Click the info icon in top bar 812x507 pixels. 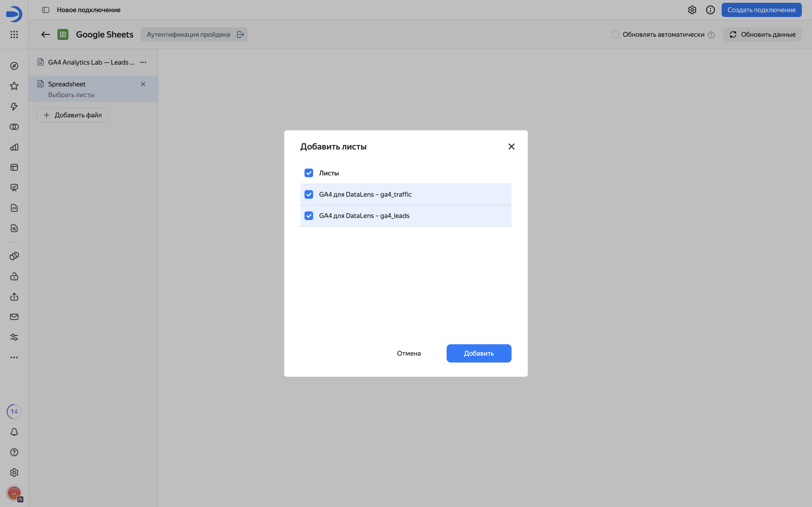tap(710, 10)
